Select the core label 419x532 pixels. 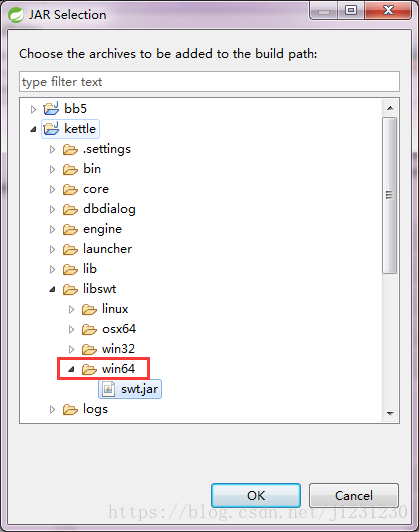click(96, 189)
